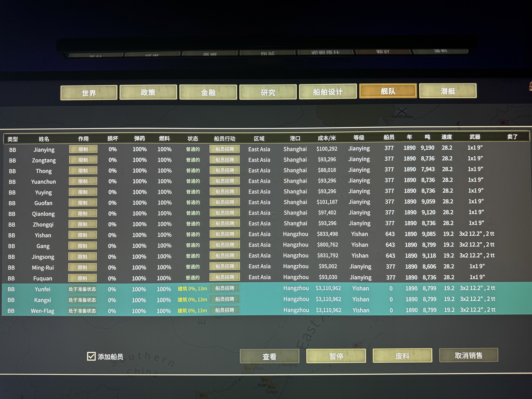Select ship name Qianlong
The height and width of the screenshot is (399, 532).
coord(43,214)
